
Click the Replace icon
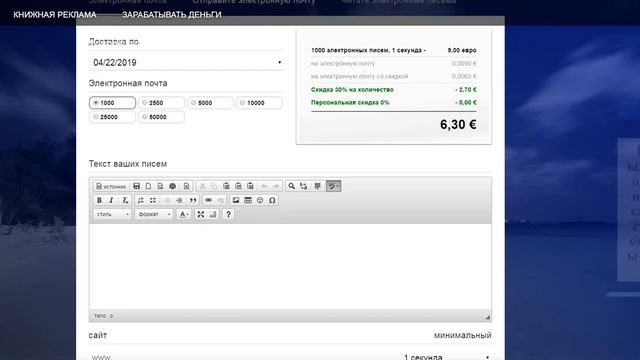pyautogui.click(x=304, y=186)
